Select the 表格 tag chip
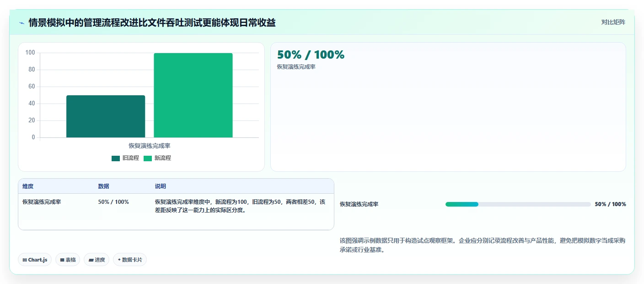 [68, 260]
